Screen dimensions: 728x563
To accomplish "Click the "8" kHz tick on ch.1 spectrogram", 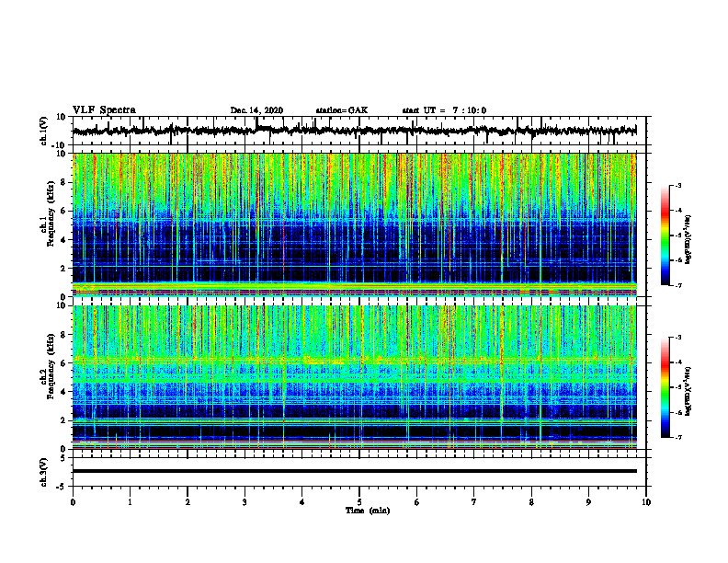I will pyautogui.click(x=63, y=182).
